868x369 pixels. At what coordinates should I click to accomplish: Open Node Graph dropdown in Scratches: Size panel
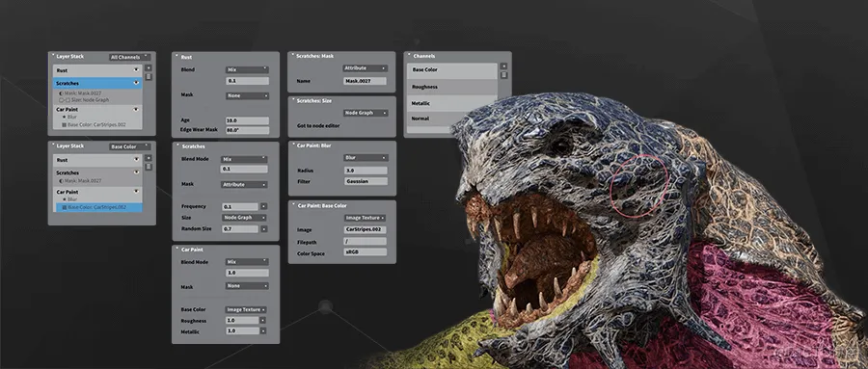tap(365, 113)
